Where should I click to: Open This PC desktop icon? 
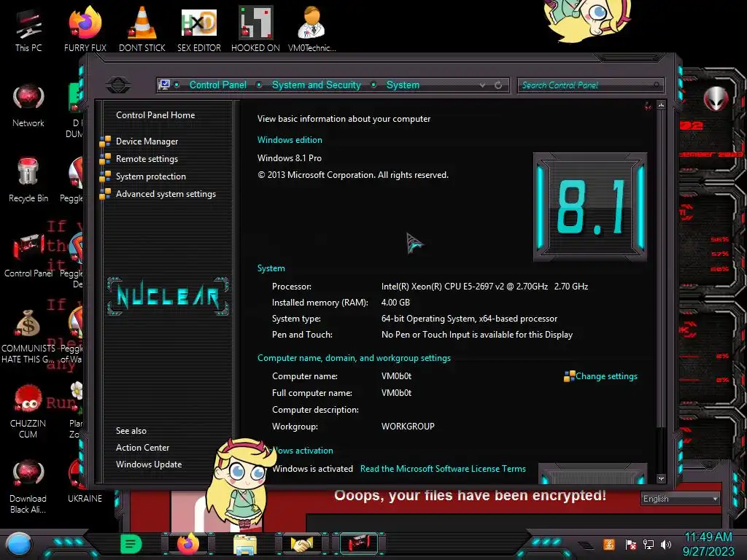(x=28, y=30)
